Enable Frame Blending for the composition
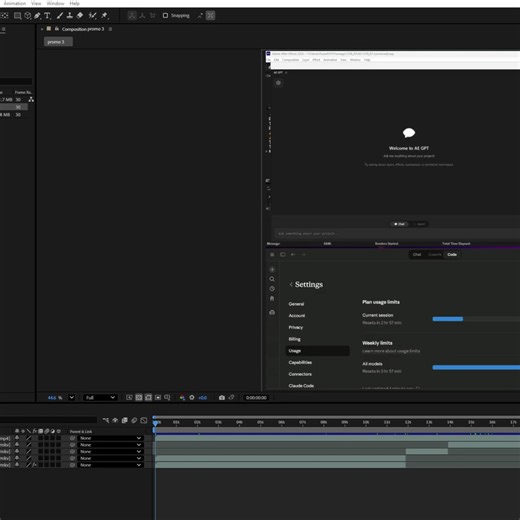Screen dimensions: 520x520 point(125,420)
